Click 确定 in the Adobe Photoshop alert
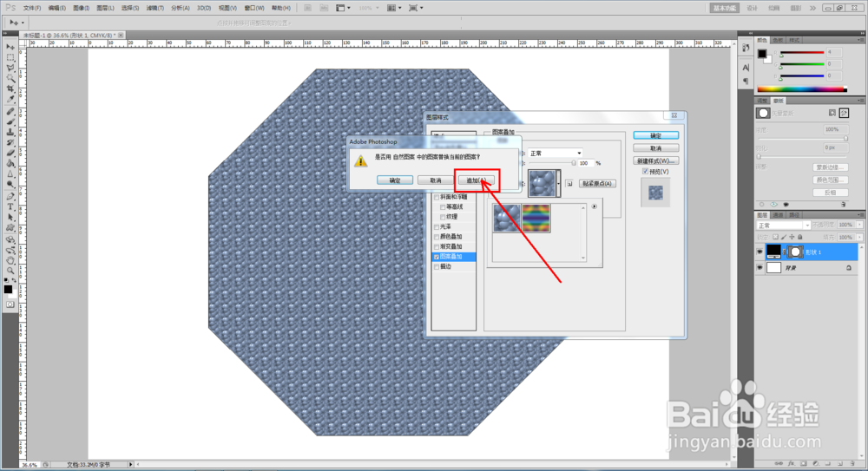 tap(395, 180)
